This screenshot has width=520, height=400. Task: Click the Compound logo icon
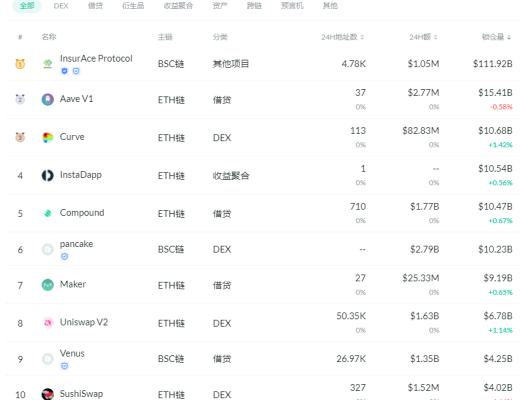(x=48, y=213)
